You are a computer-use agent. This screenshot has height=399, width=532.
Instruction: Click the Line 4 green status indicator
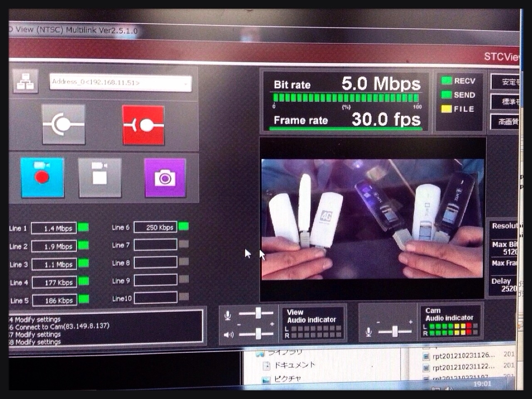pos(84,281)
